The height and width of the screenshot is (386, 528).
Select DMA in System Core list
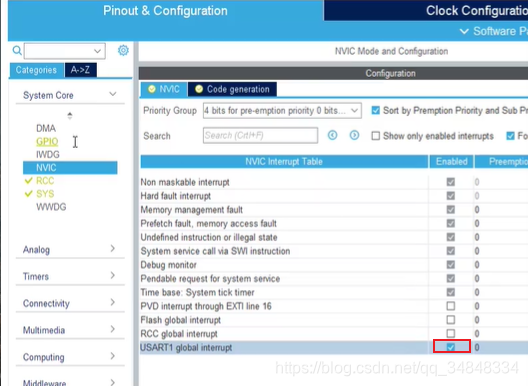coord(46,128)
